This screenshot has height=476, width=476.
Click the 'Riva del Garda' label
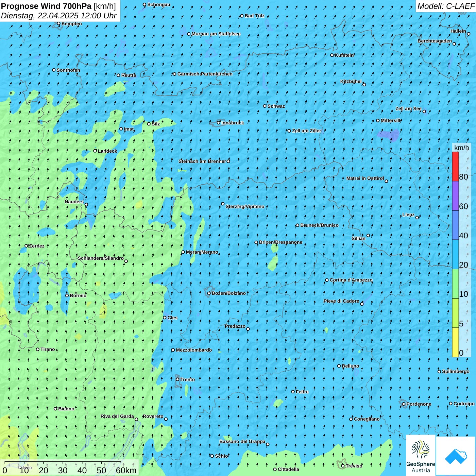[x=117, y=416]
